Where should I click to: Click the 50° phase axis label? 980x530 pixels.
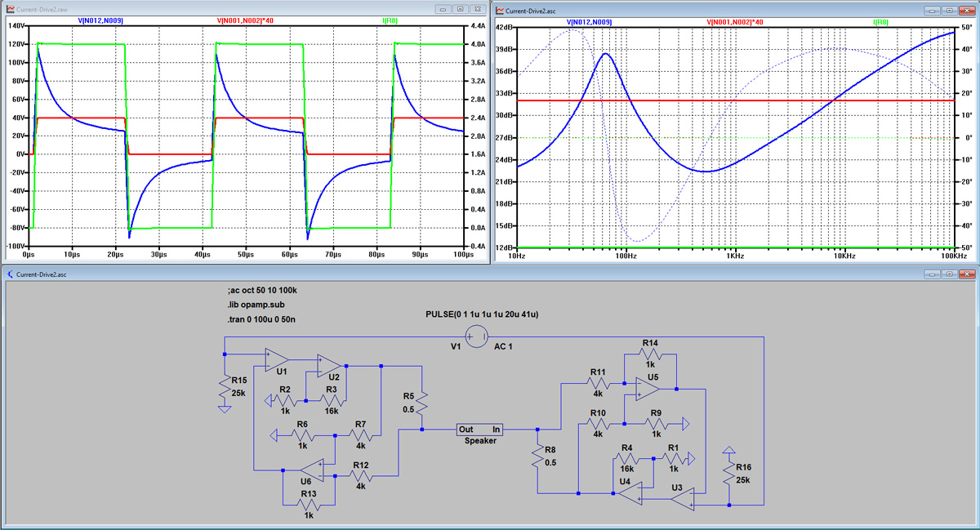tap(966, 28)
